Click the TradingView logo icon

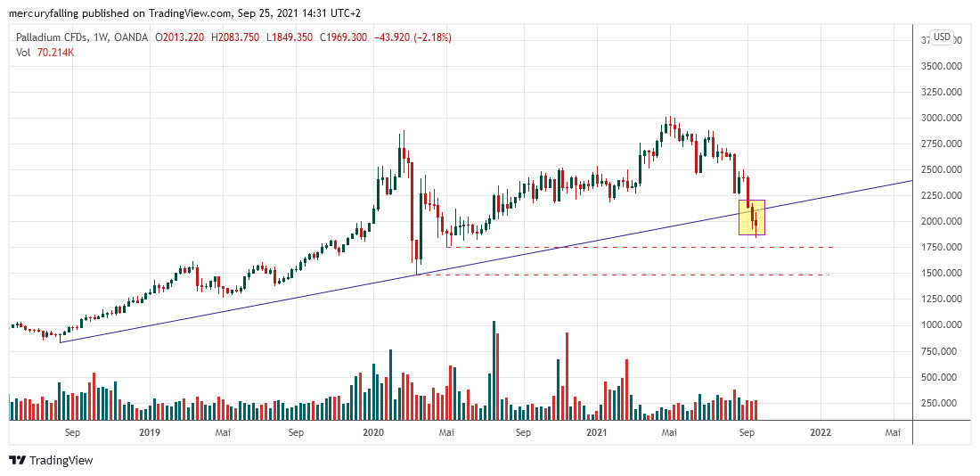tap(17, 461)
